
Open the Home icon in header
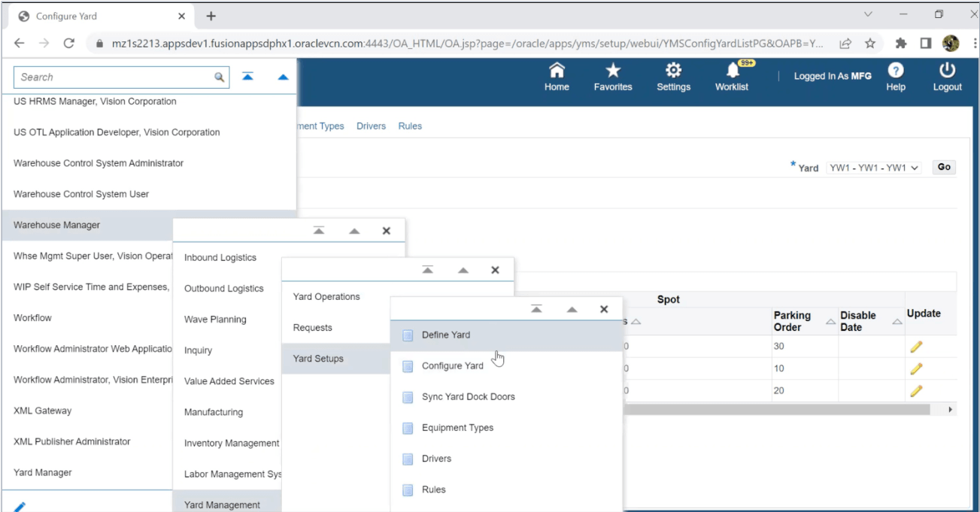(557, 71)
